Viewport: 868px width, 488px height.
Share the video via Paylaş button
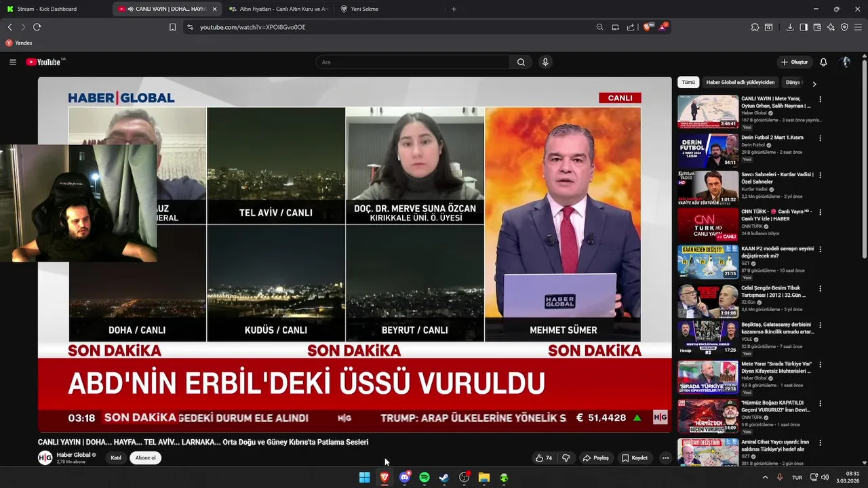tap(596, 457)
